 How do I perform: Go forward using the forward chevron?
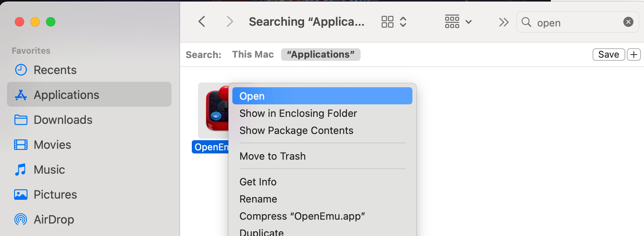(x=230, y=21)
